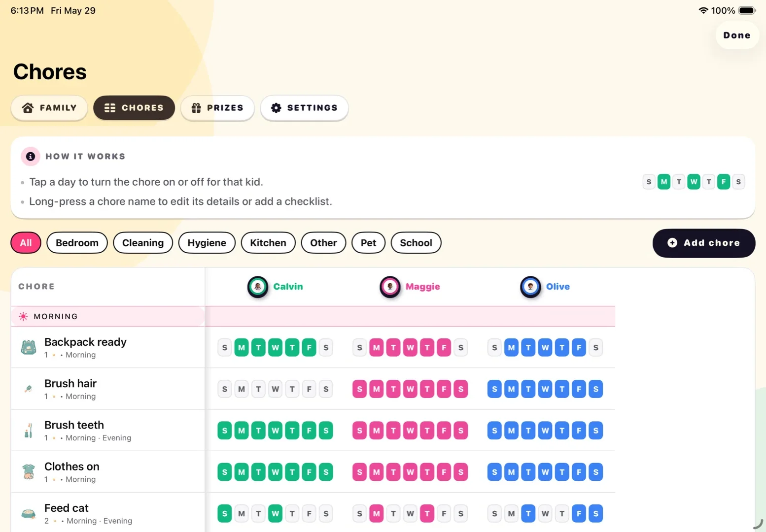Viewport: 766px width, 532px height.
Task: Open the Prizes tab
Action: coord(217,108)
